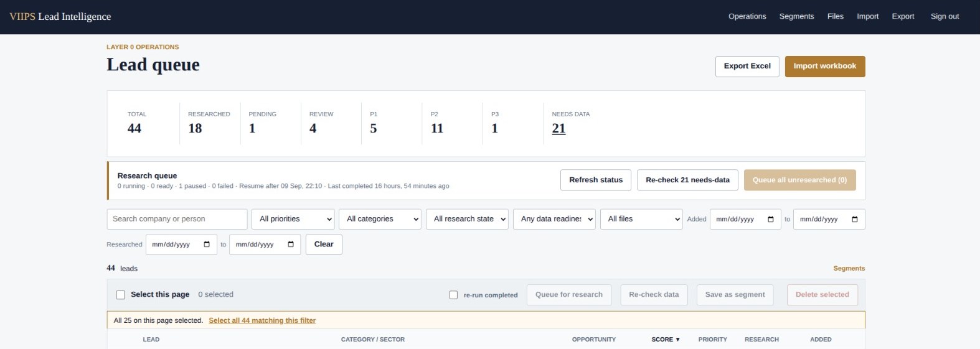The height and width of the screenshot is (349, 980).
Task: Open the All categories dropdown
Action: coord(380,219)
